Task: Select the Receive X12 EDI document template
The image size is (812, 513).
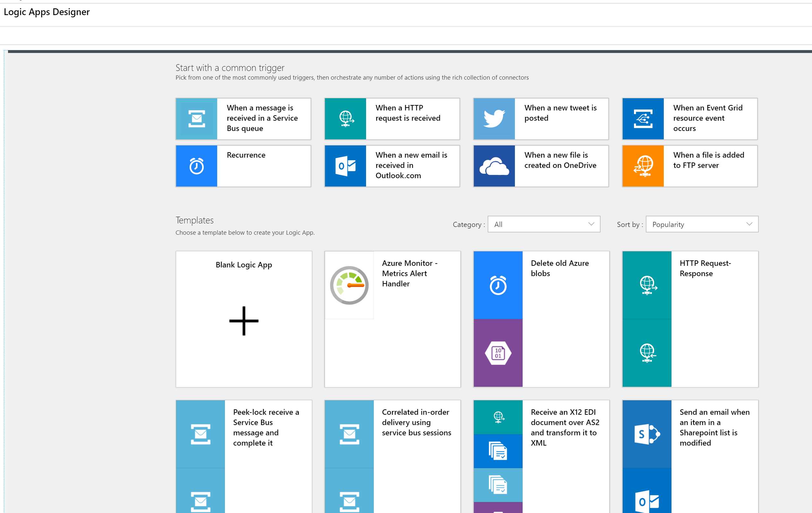Action: pyautogui.click(x=541, y=456)
